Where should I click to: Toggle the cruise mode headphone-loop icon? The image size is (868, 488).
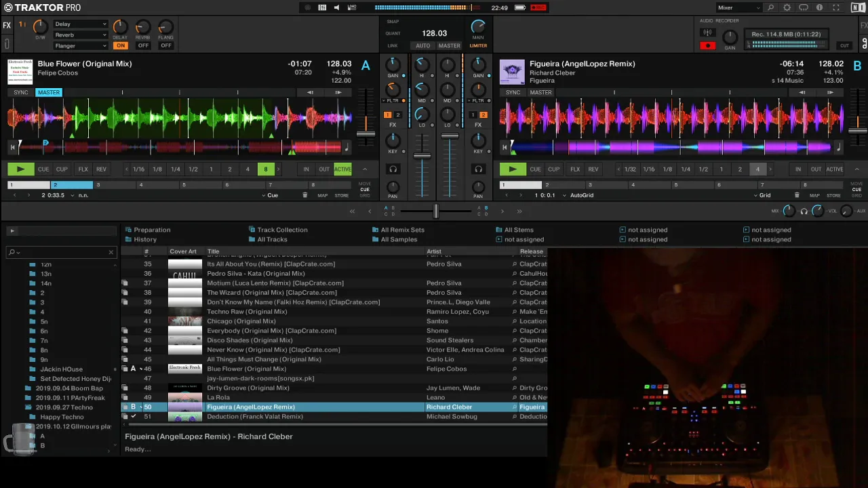(x=804, y=7)
